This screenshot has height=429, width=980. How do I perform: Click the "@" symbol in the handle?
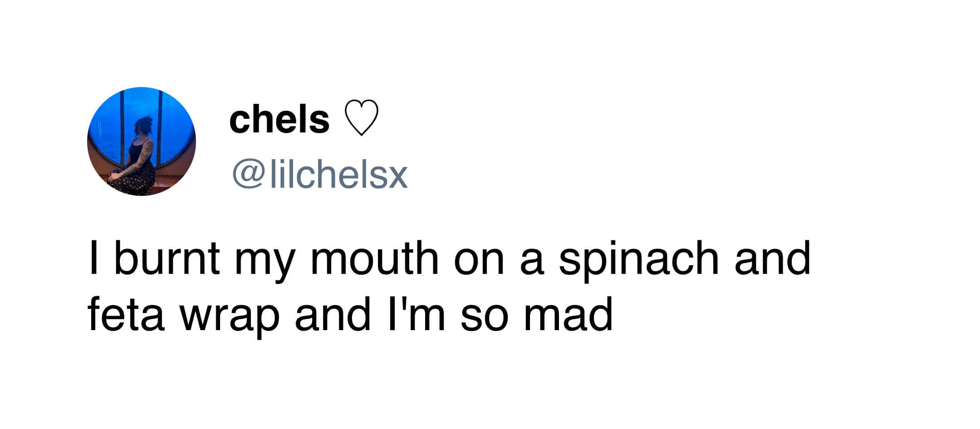pos(248,175)
